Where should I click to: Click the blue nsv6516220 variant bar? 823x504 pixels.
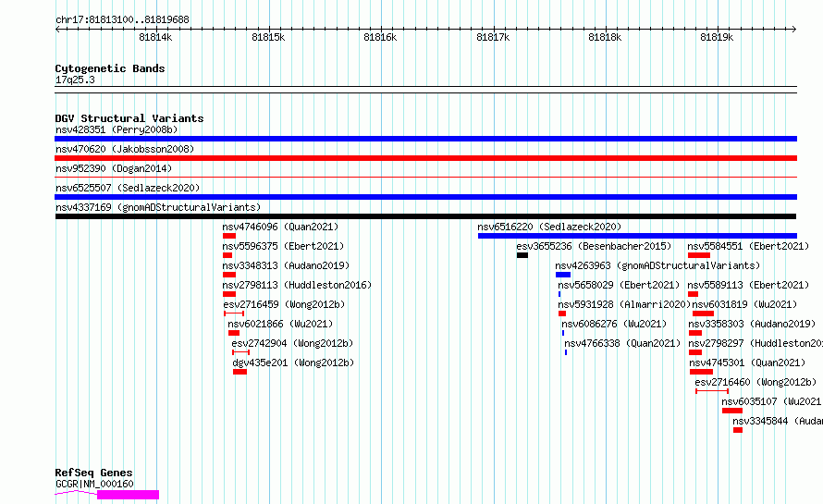tap(637, 236)
